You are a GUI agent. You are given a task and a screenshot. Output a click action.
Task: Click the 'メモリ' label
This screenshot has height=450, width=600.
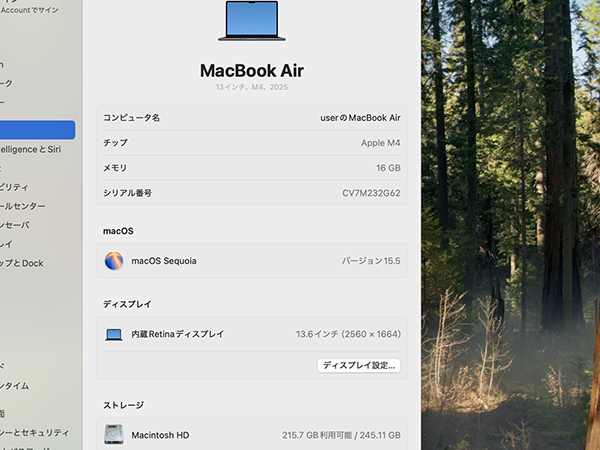(115, 168)
